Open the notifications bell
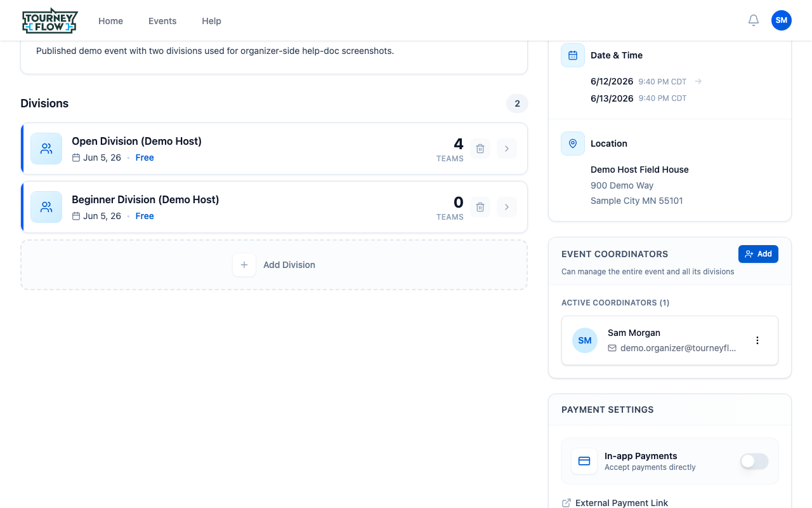 (754, 20)
